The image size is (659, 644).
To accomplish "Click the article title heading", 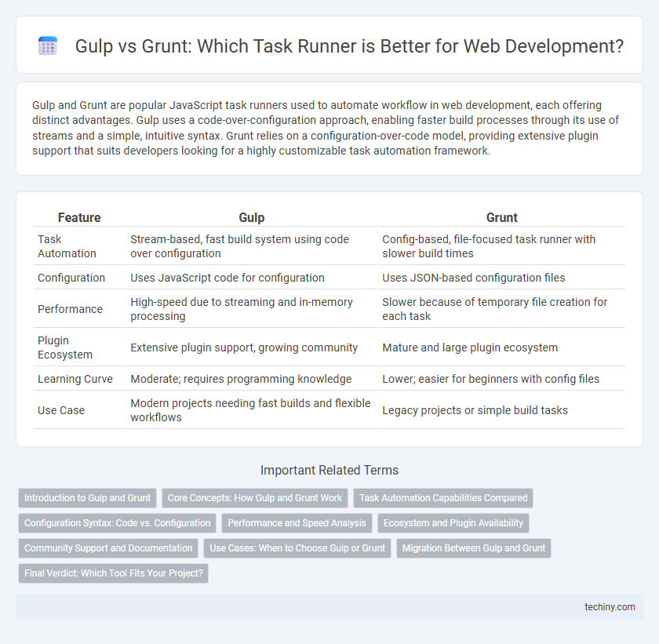I will [349, 46].
